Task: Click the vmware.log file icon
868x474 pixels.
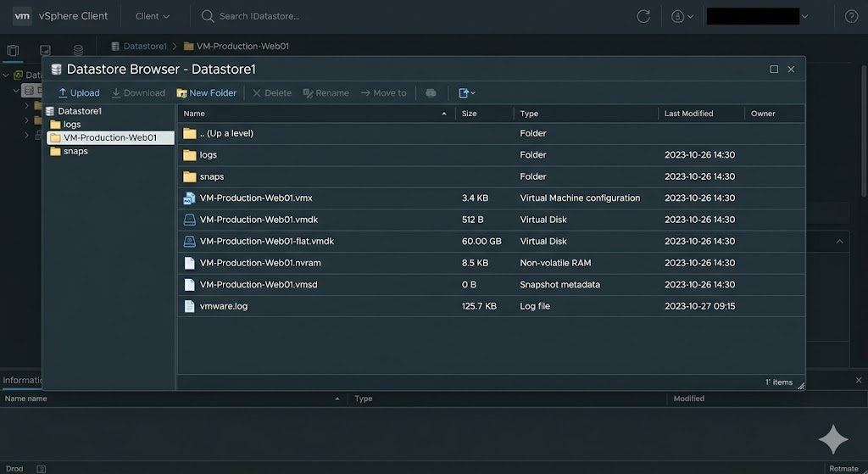Action: [x=189, y=306]
